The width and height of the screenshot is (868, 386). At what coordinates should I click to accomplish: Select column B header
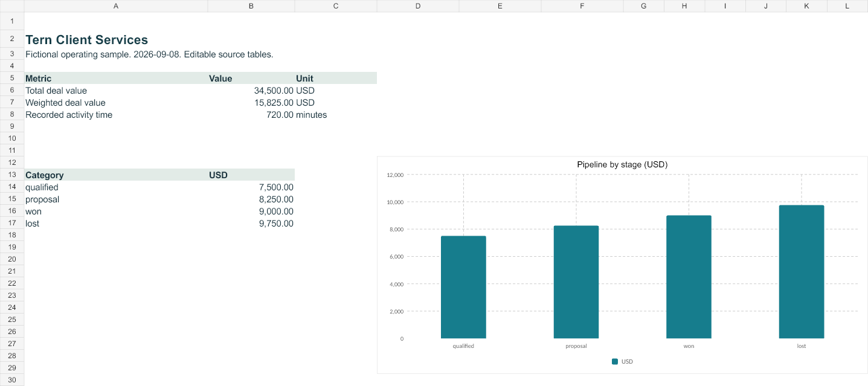tap(251, 6)
